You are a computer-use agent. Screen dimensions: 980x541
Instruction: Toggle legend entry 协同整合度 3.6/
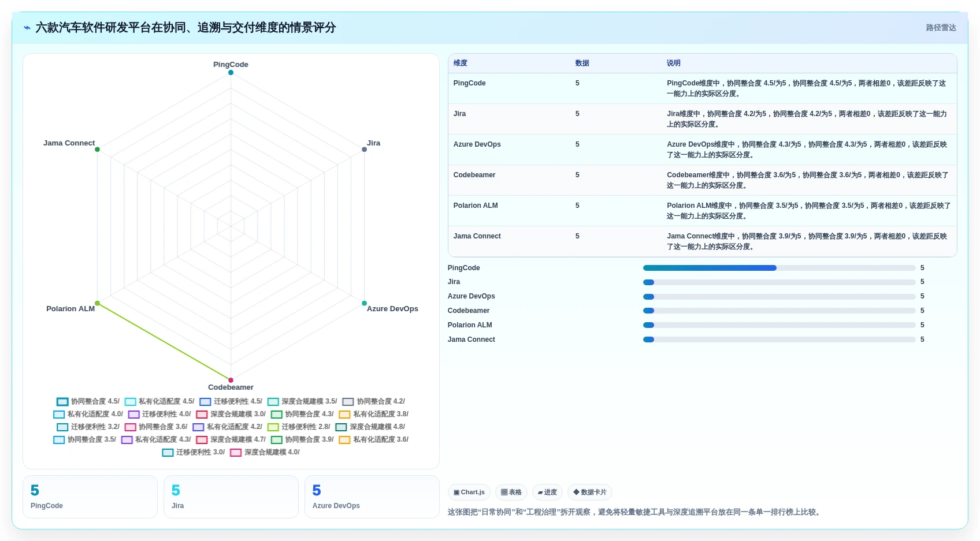click(x=156, y=427)
